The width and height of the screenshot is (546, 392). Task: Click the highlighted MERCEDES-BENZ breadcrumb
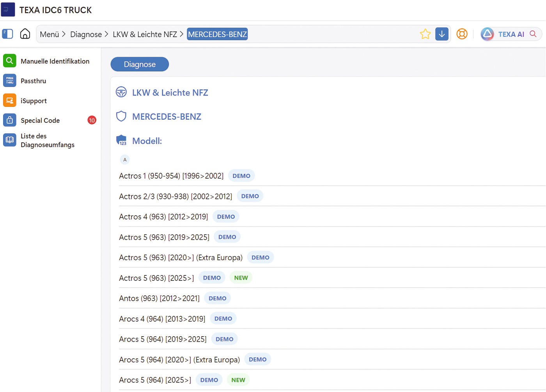[217, 34]
